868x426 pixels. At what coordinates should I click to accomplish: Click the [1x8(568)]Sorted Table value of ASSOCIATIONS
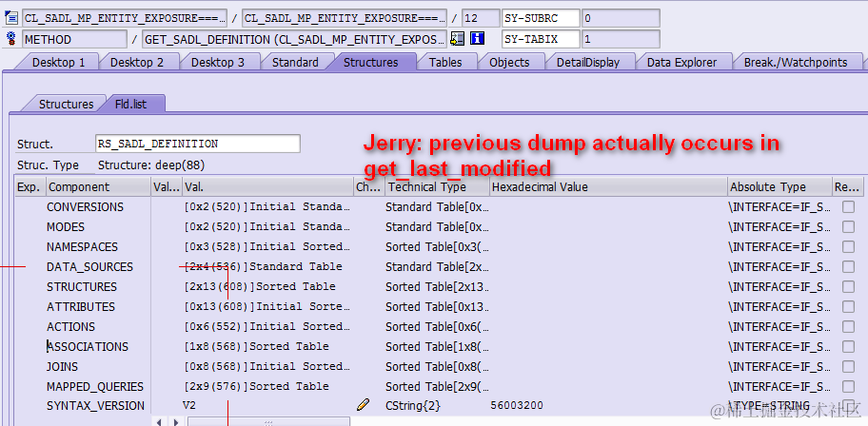tap(256, 346)
